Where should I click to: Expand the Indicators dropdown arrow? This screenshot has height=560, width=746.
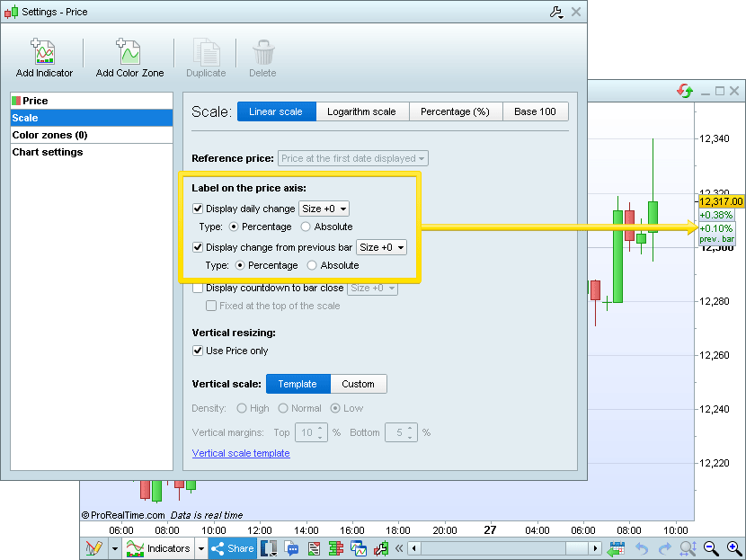pyautogui.click(x=201, y=548)
